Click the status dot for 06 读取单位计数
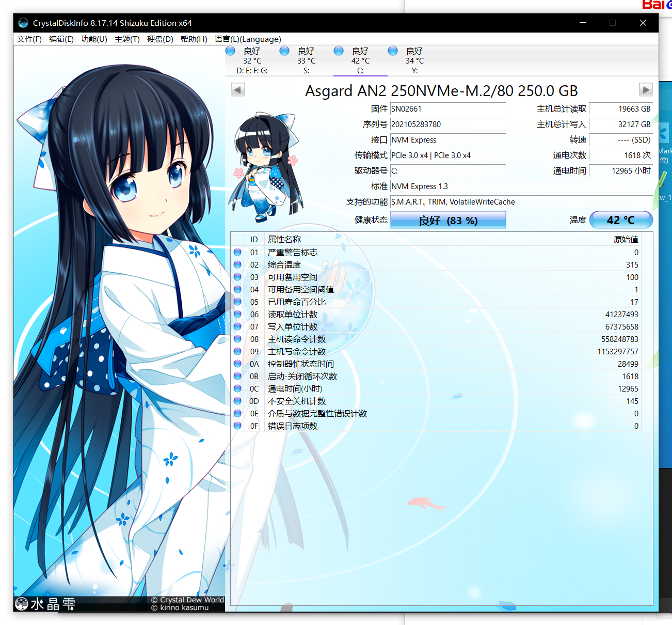This screenshot has width=672, height=625. 237,314
